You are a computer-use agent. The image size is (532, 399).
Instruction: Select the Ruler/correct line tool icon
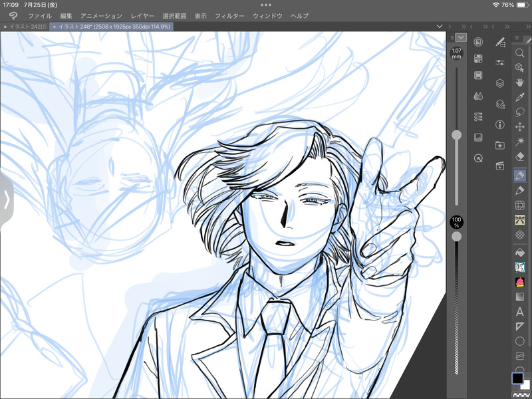tap(519, 356)
